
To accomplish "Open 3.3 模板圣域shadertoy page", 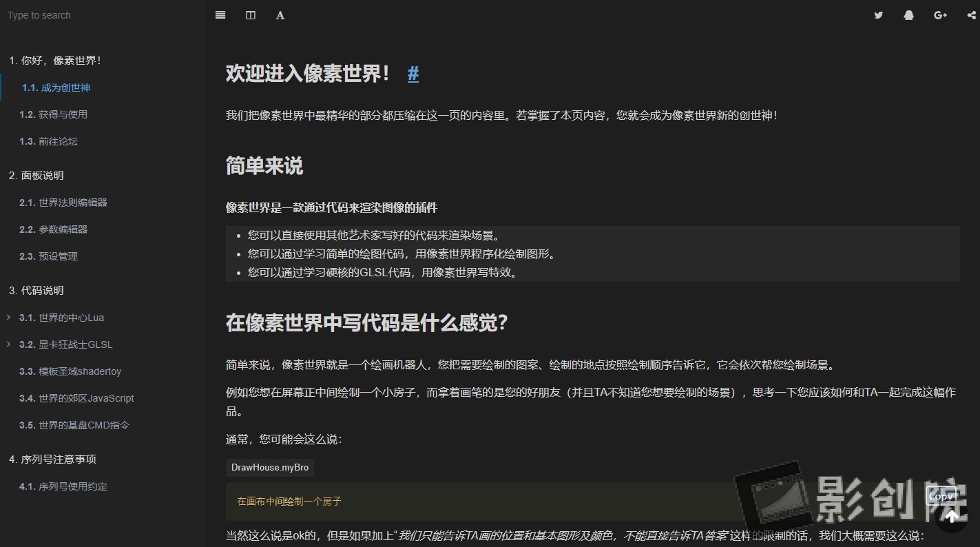I will tap(70, 371).
